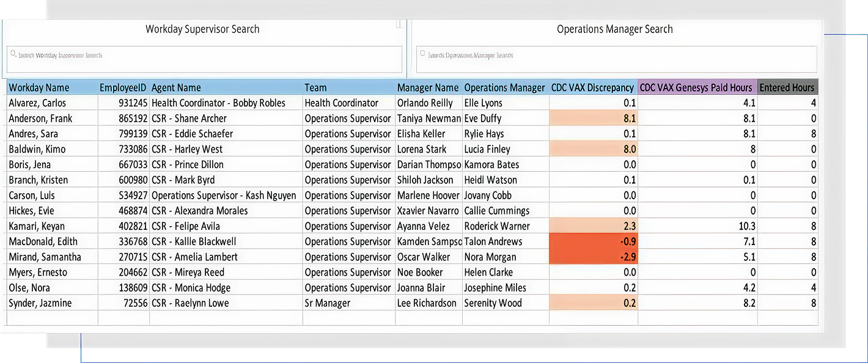Click CSR - Amelia Lambert agent cell
This screenshot has height=363, width=868.
(226, 257)
